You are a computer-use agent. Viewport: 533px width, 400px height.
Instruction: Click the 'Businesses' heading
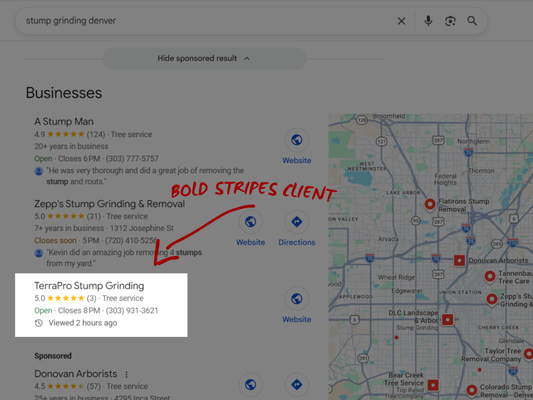pyautogui.click(x=64, y=93)
